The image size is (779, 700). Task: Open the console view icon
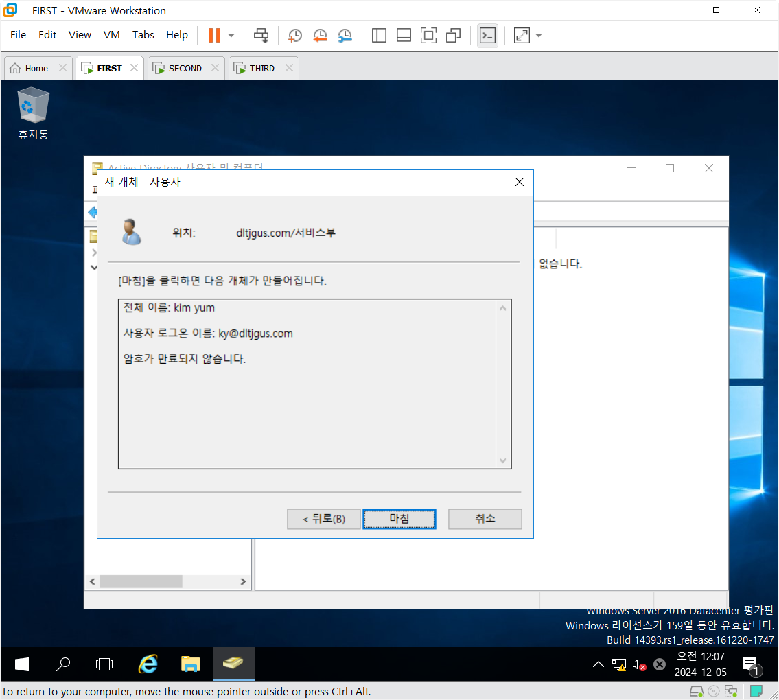click(x=488, y=35)
